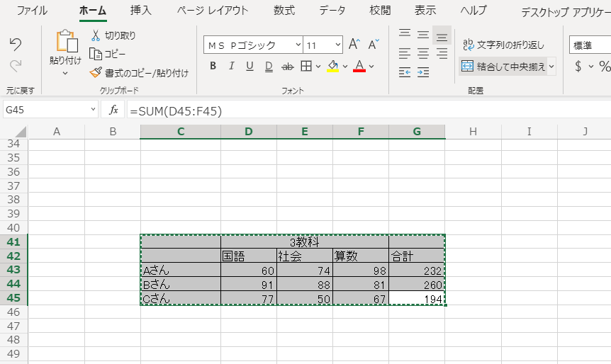Apply the red font color swatch
Viewport: 611px width, 364px height.
pos(359,67)
